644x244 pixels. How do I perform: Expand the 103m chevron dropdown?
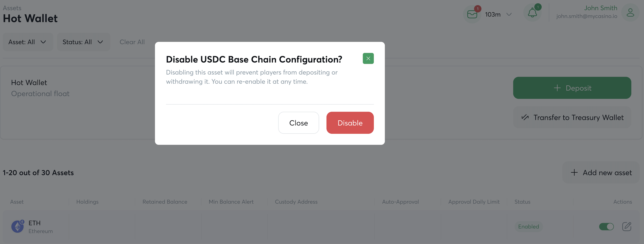(509, 14)
